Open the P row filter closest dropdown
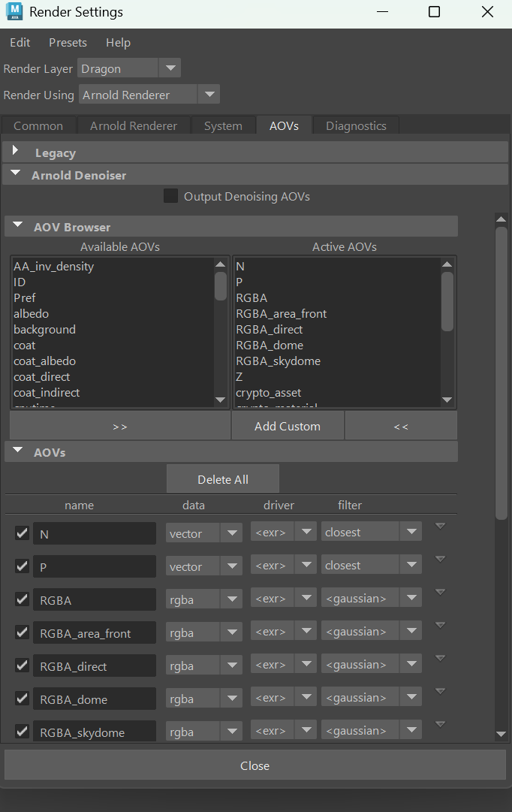512x812 pixels. click(x=371, y=565)
